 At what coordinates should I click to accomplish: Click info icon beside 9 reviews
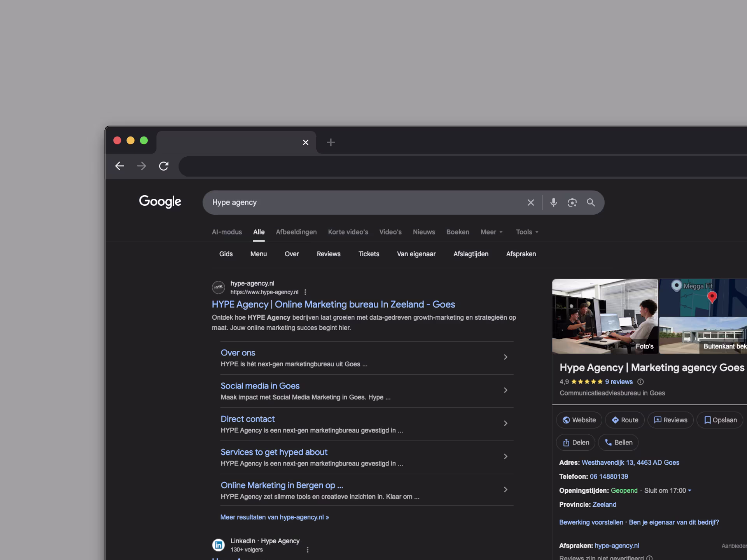[x=640, y=382]
